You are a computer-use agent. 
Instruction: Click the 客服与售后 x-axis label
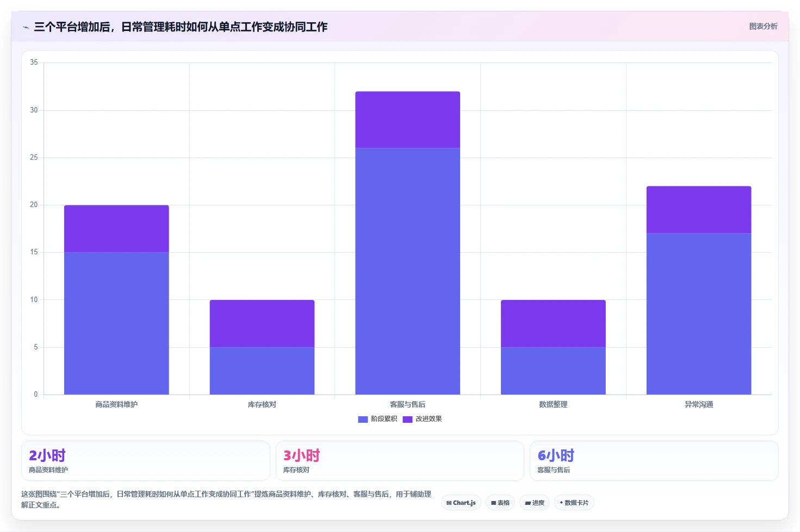pos(408,404)
